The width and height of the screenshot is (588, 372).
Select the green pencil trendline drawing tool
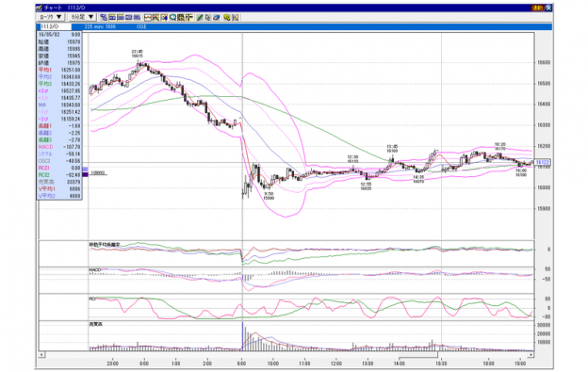click(200, 17)
